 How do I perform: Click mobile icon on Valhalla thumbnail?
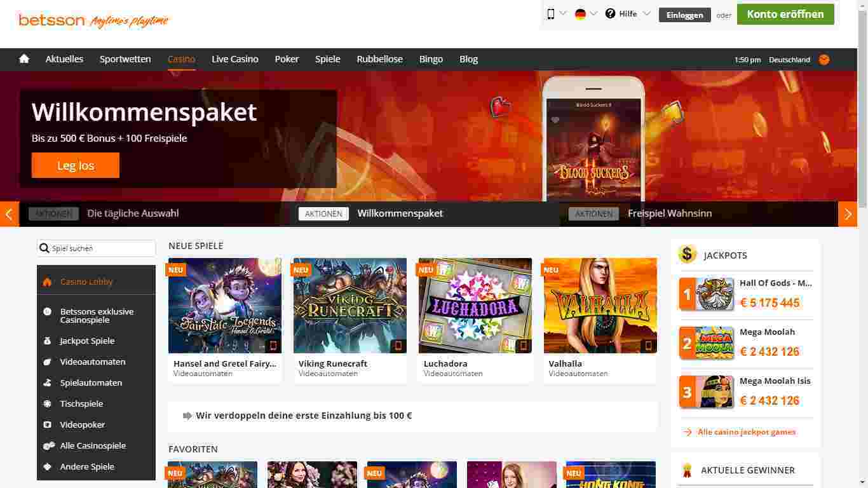click(649, 346)
